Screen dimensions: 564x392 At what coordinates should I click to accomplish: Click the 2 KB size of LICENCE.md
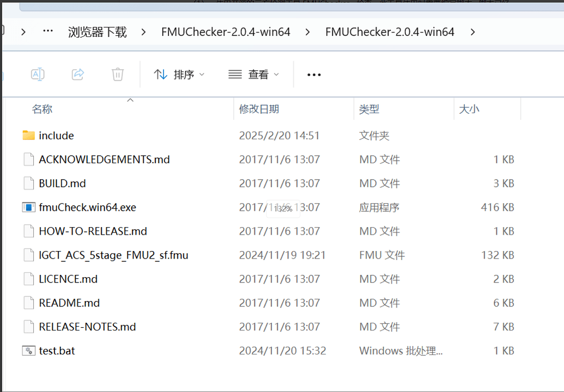point(504,279)
